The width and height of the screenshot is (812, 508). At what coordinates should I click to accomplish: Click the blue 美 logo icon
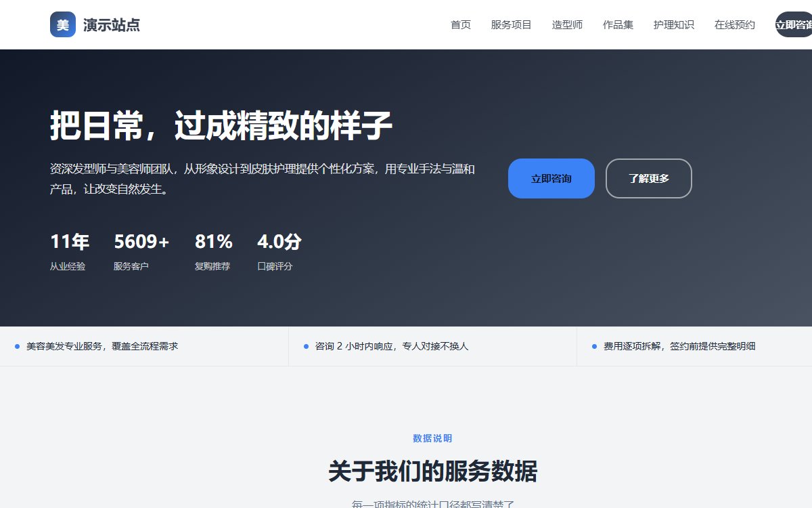pyautogui.click(x=63, y=24)
